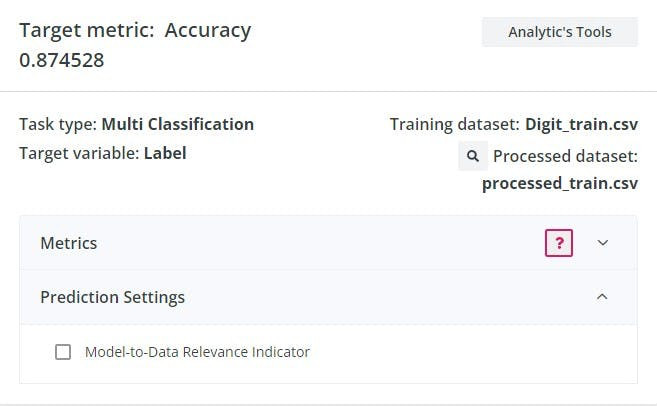Click the Model-to-Data Relevance Indicator label text

(197, 352)
